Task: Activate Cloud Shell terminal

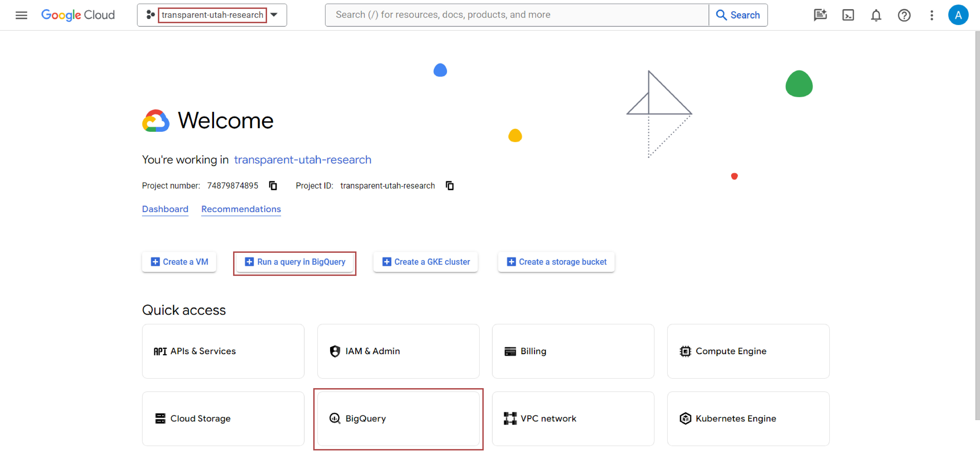Action: tap(848, 15)
